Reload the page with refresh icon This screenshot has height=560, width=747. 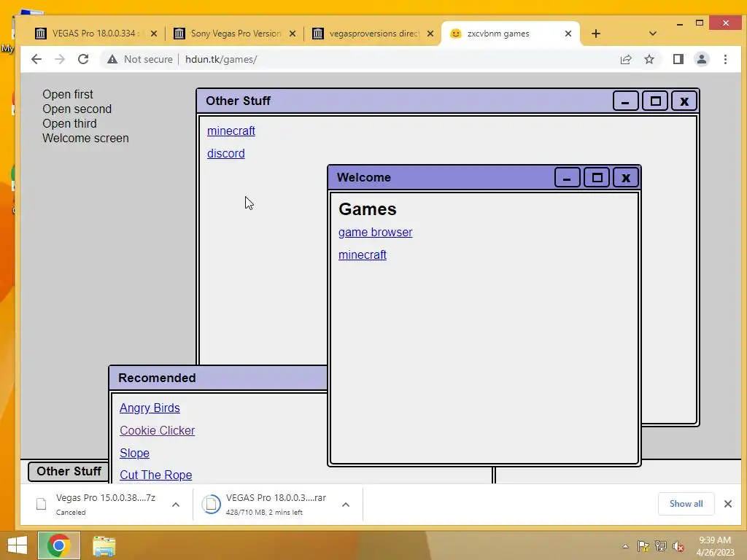pyautogui.click(x=83, y=59)
